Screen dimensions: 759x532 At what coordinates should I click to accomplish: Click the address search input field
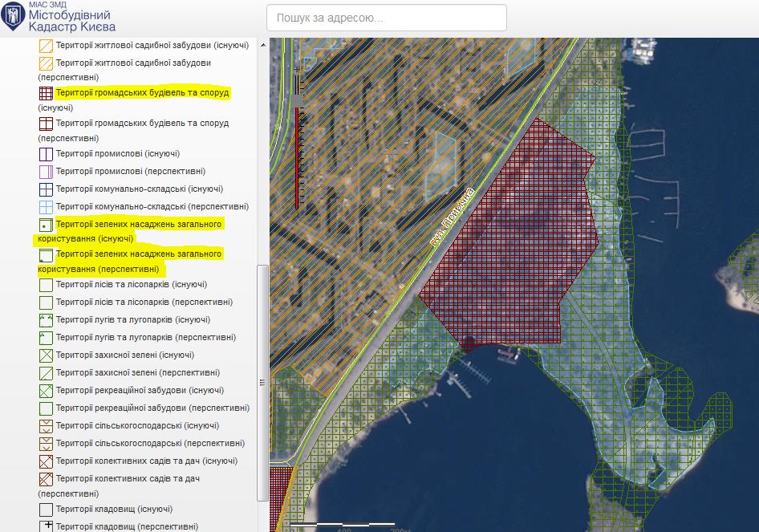tap(386, 18)
